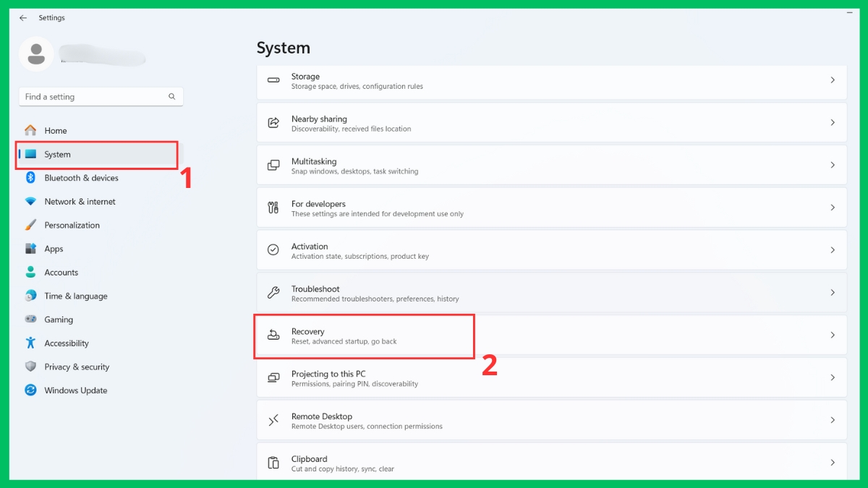Expand the Multitasking row chevron

tap(833, 166)
